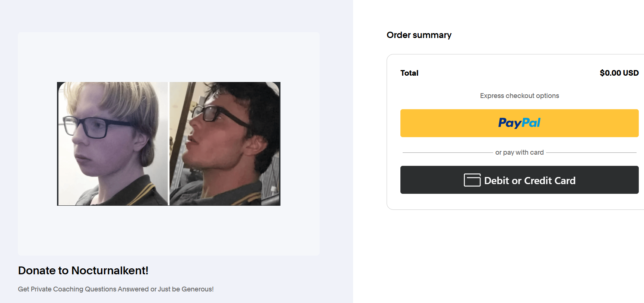Click the Order summary heading
Image resolution: width=644 pixels, height=303 pixels.
pos(419,35)
